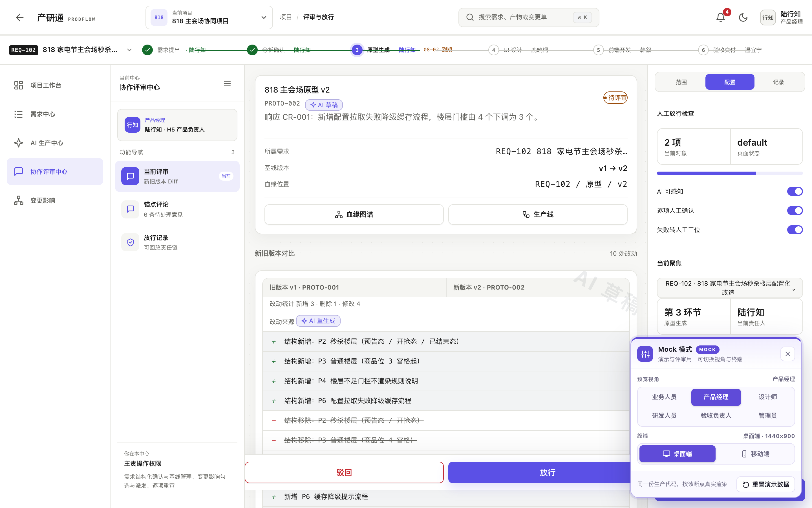Screen dimensions: 812x508
Task: Select 管理员 preview role
Action: click(x=767, y=416)
